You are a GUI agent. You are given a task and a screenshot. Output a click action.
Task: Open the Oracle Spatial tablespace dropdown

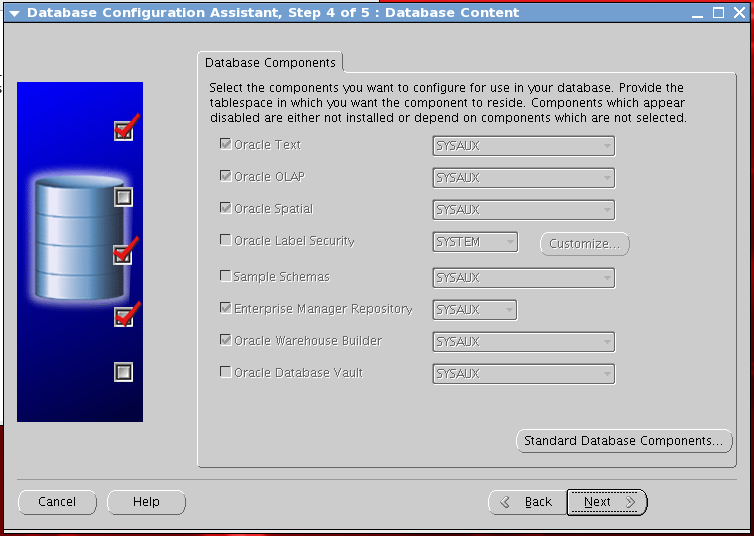pos(524,210)
